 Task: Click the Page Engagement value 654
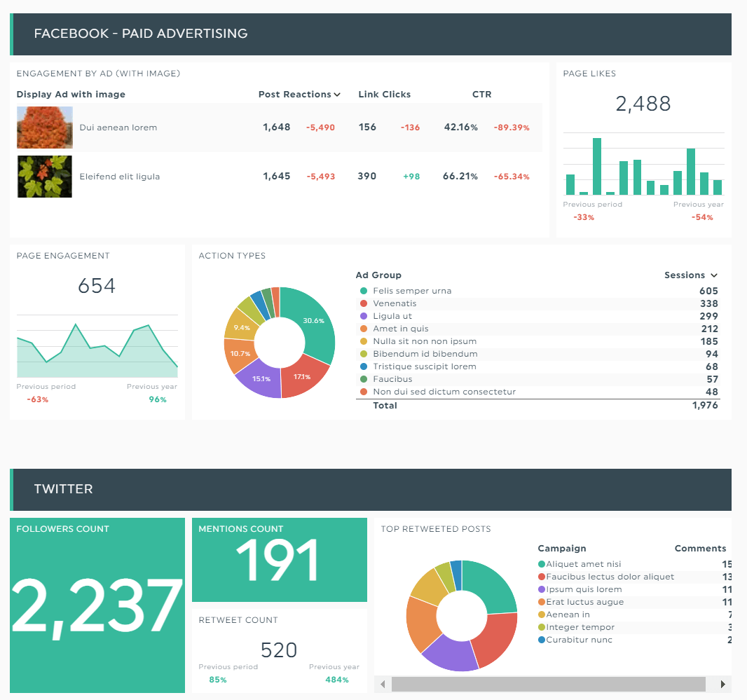(x=97, y=286)
